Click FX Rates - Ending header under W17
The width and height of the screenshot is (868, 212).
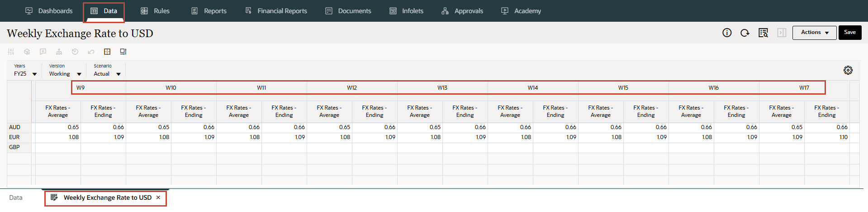click(827, 111)
